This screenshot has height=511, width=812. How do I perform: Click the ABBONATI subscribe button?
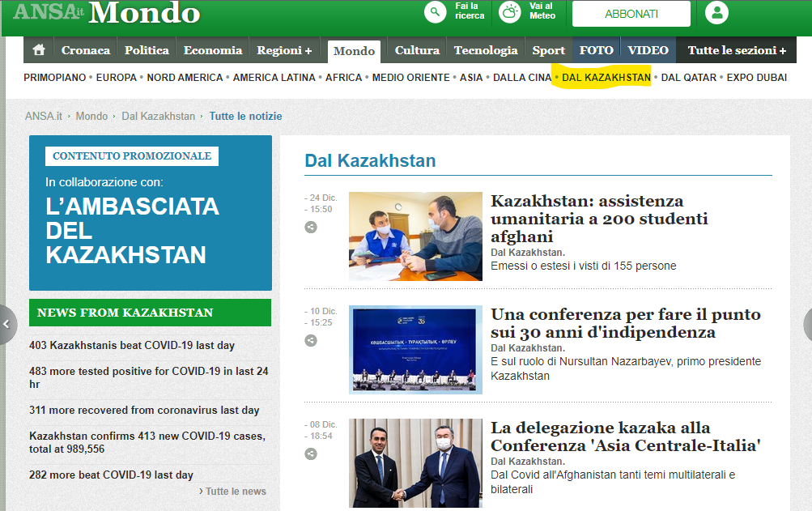coord(631,14)
